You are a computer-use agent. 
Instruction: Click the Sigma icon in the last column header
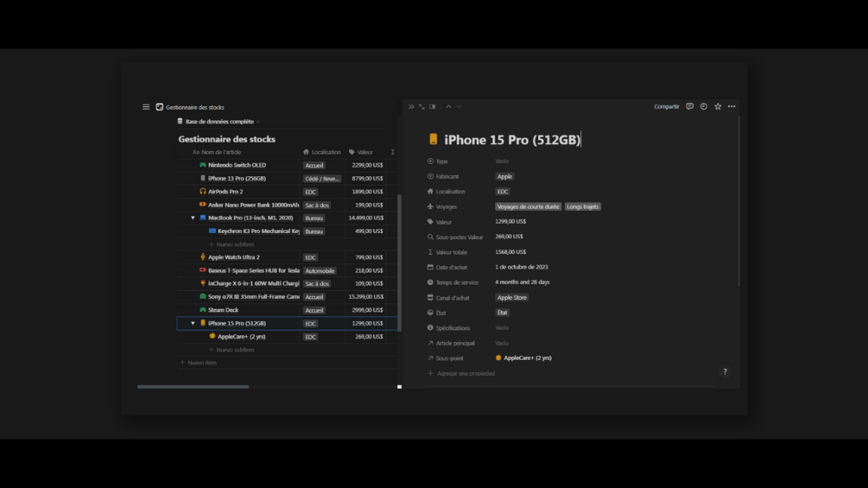(392, 152)
